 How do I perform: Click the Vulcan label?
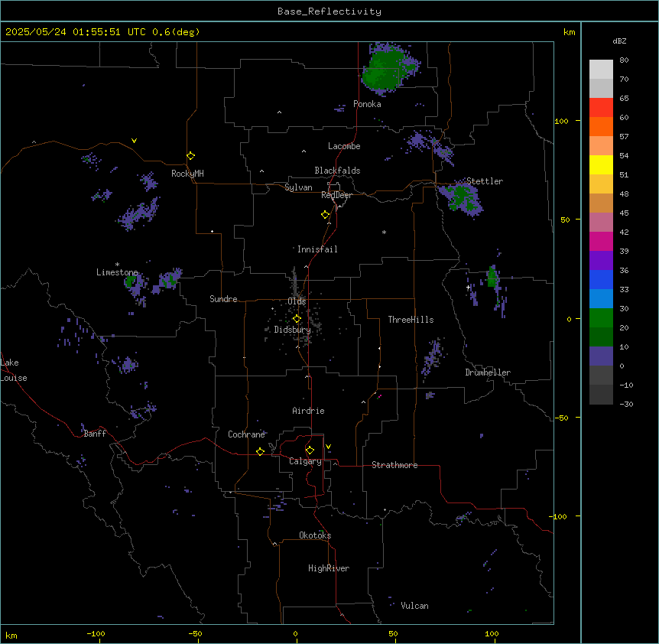point(415,606)
